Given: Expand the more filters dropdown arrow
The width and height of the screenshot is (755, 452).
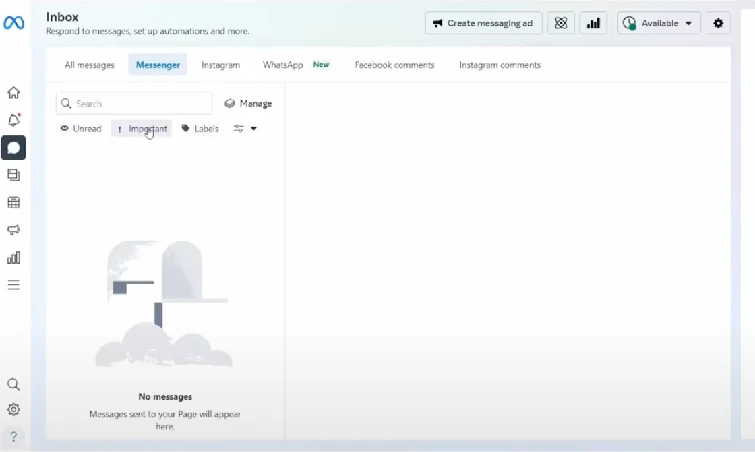Looking at the screenshot, I should (x=253, y=129).
